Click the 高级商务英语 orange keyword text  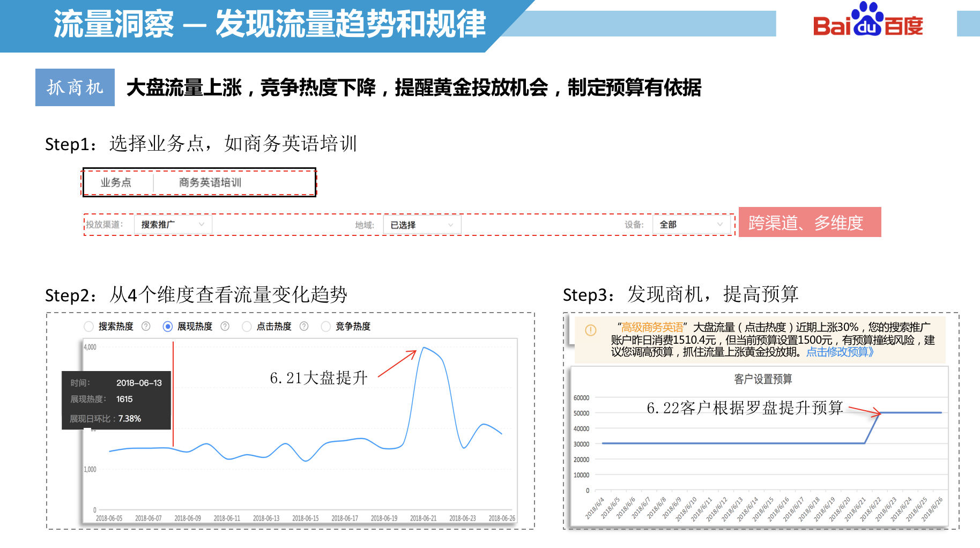click(x=652, y=327)
